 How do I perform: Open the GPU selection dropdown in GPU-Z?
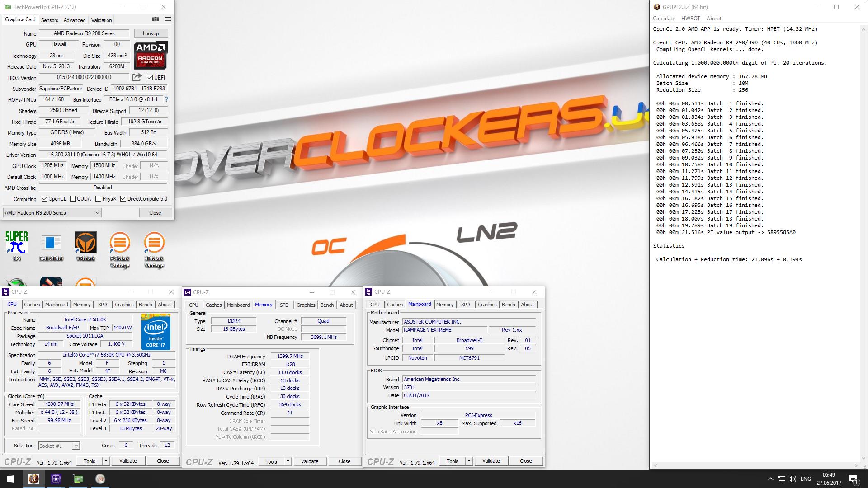tap(52, 212)
